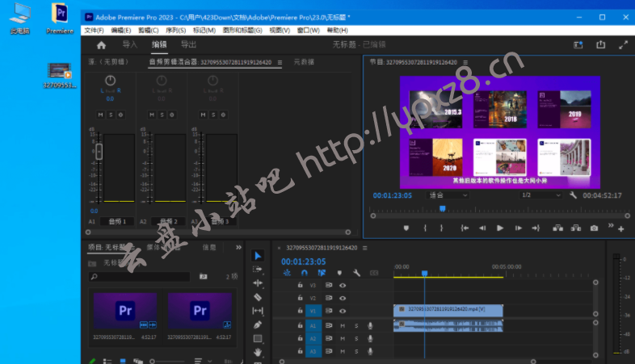The width and height of the screenshot is (635, 364).
Task: Select the Ripple Edit tool
Action: (258, 283)
